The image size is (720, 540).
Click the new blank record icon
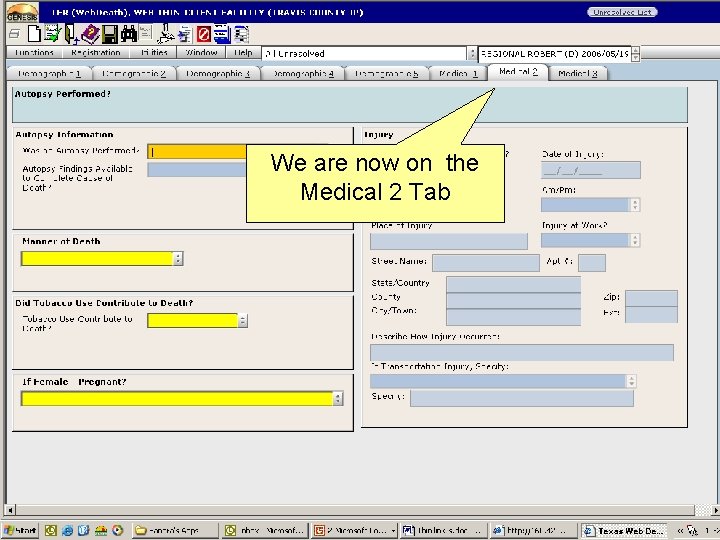pyautogui.click(x=34, y=34)
